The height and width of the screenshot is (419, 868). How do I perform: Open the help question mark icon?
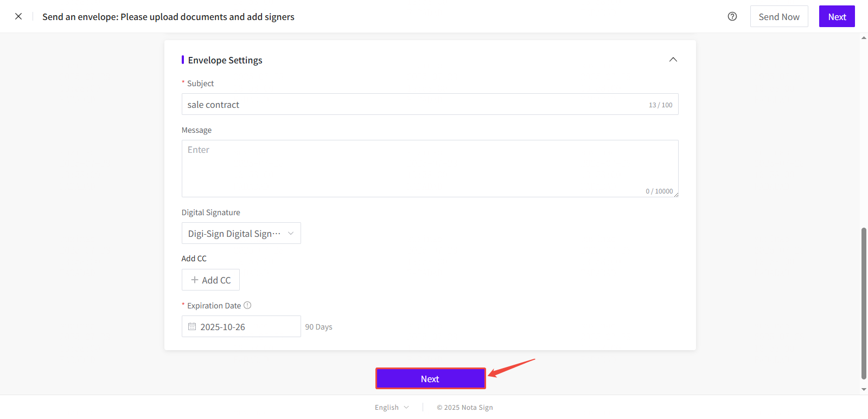pos(732,16)
